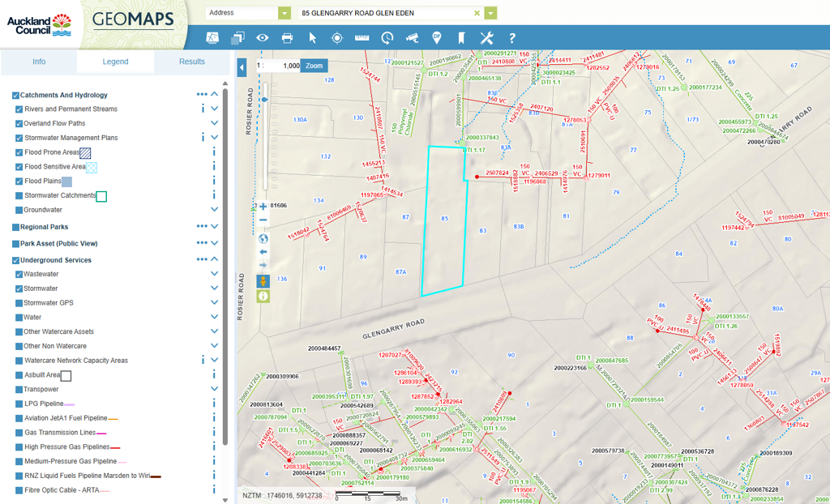Zoom to full extent with globe icon
Viewport: 830px width, 504px height.
click(x=263, y=238)
